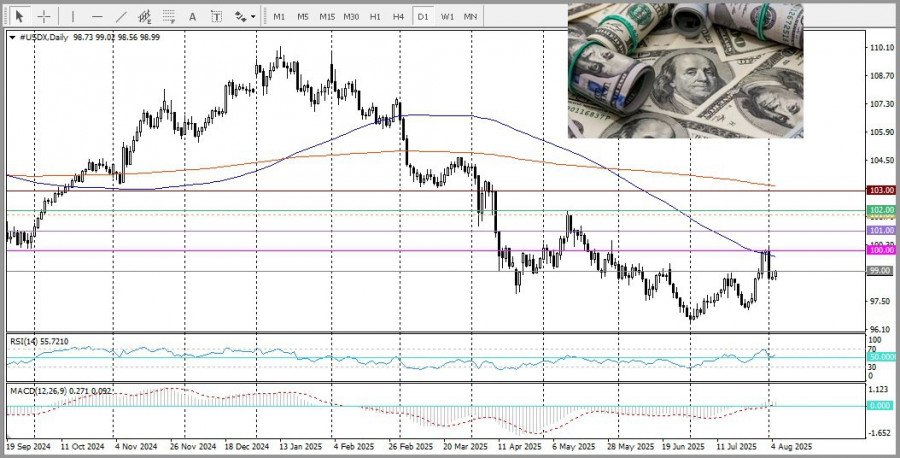Activate the crosshair tool
Screen dimensions: 900x458
click(x=44, y=17)
